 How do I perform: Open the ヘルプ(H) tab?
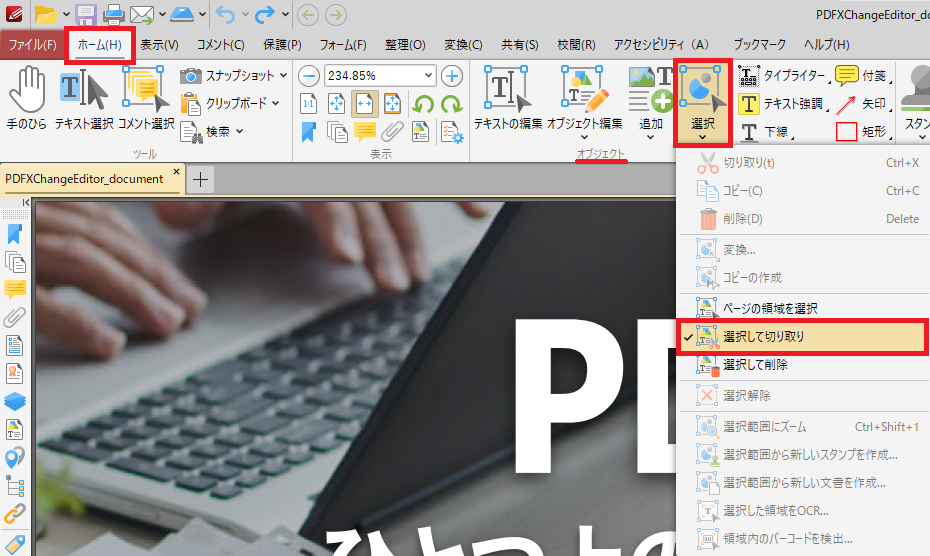pyautogui.click(x=827, y=45)
